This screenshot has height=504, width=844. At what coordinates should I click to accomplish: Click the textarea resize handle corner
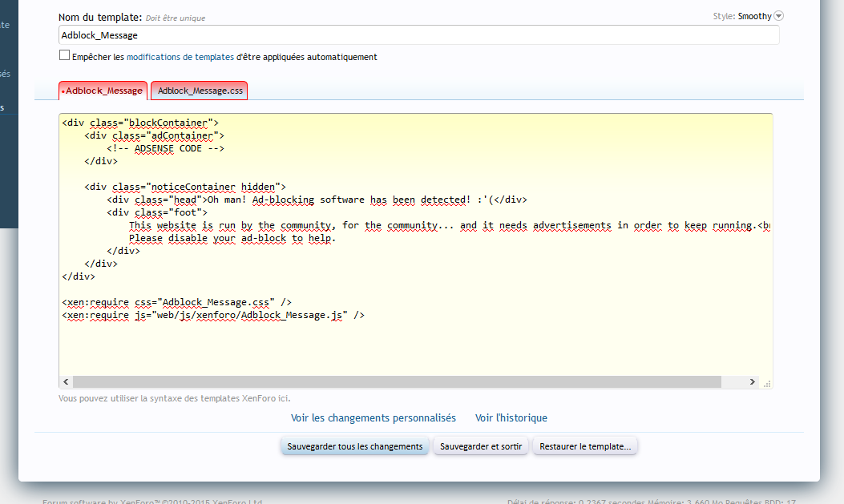pyautogui.click(x=767, y=383)
